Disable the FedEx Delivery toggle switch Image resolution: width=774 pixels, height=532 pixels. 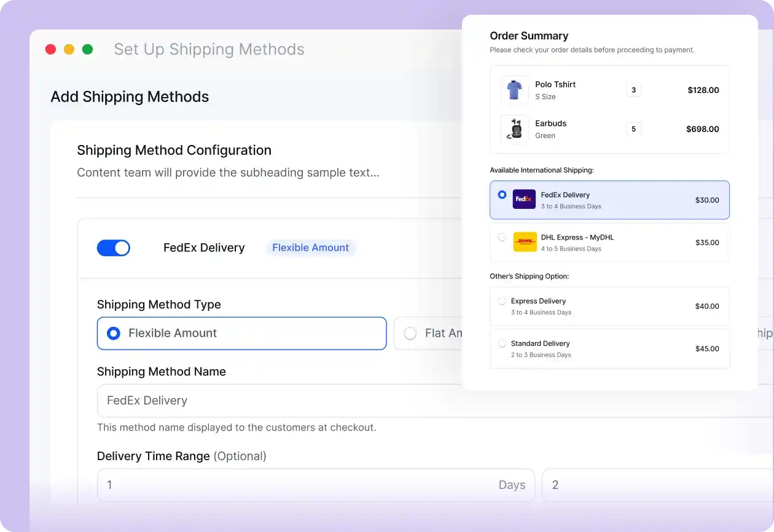114,248
